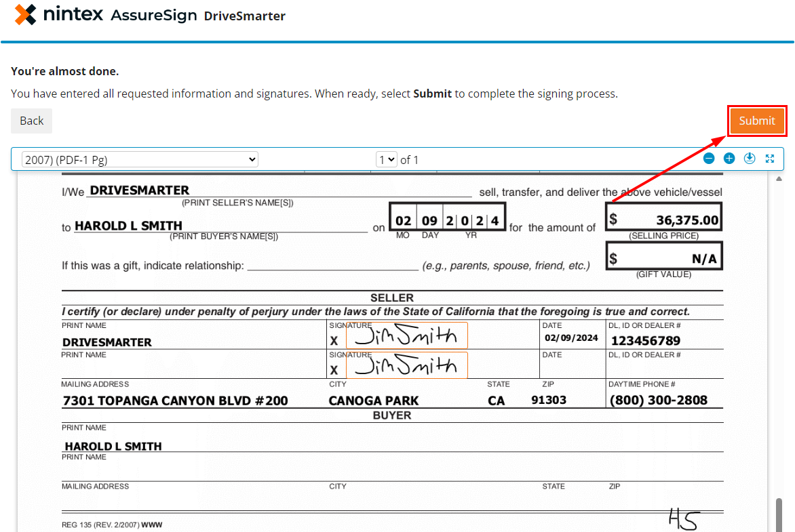This screenshot has height=532, width=795.
Task: Click seller print name DRIVESMARTER in table
Action: 107,342
